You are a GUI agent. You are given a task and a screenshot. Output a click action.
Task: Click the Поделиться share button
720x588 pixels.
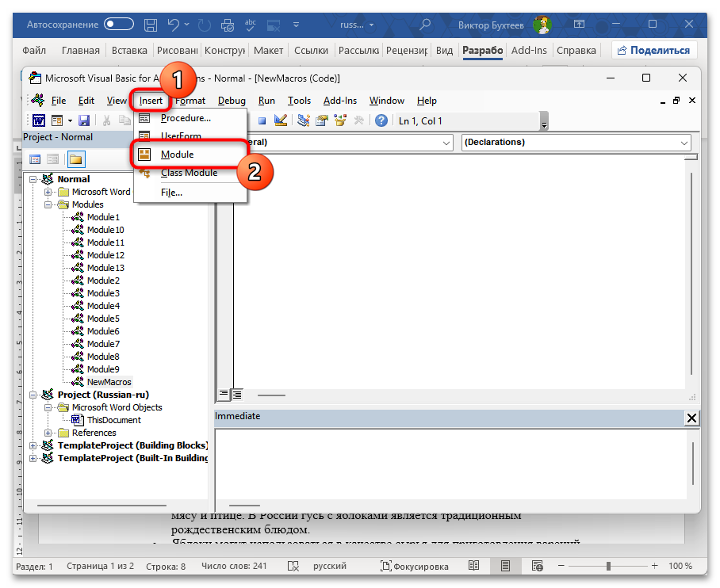654,51
